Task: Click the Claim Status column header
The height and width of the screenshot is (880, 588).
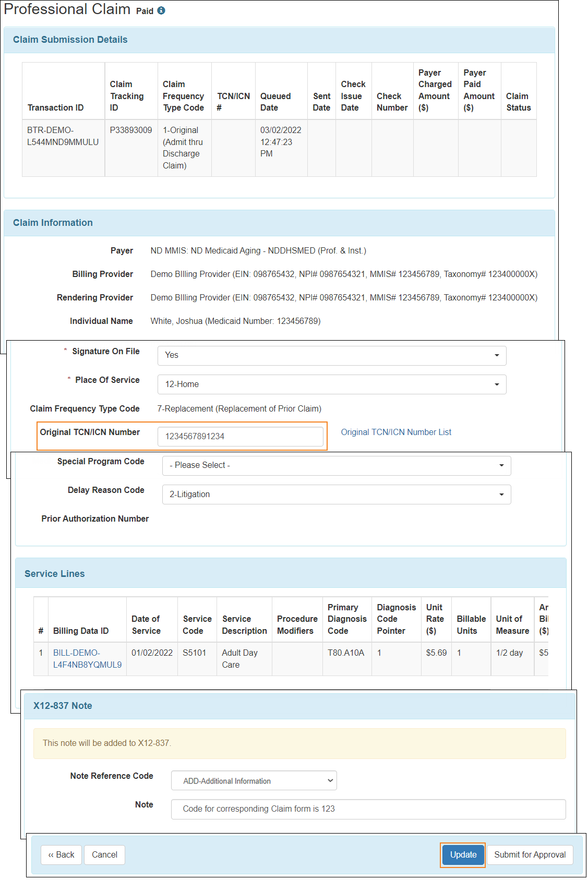Action: [x=518, y=102]
